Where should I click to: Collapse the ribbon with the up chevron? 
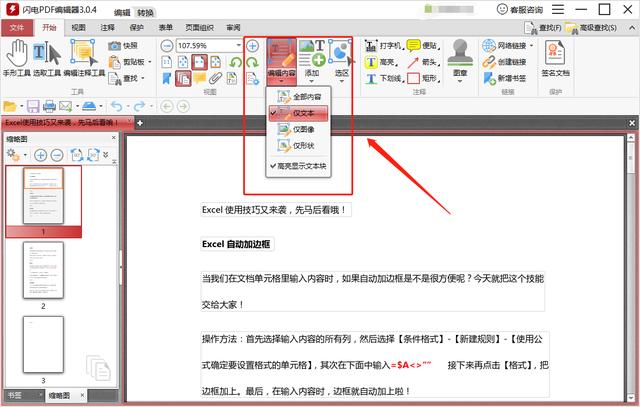(x=632, y=28)
